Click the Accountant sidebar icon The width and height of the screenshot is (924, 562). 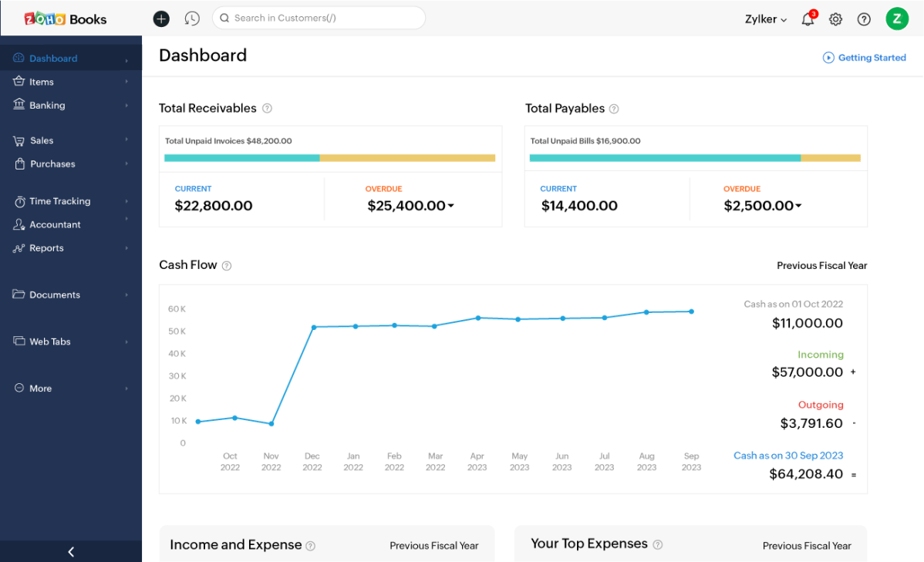coord(19,224)
